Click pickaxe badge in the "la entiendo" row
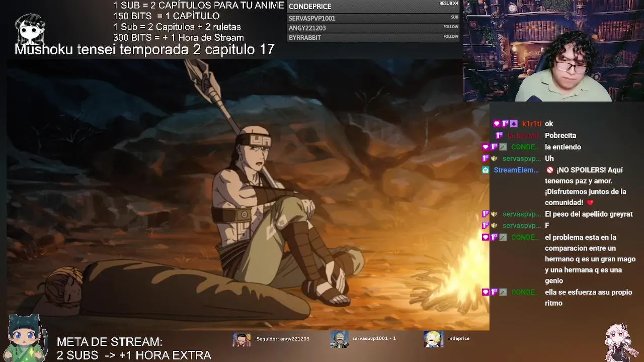This screenshot has height=362, width=644. (503, 147)
